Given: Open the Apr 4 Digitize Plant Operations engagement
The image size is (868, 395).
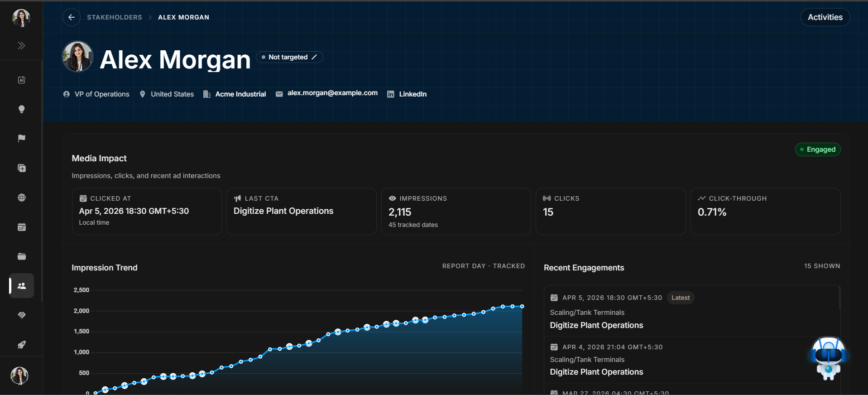Looking at the screenshot, I should click(596, 372).
